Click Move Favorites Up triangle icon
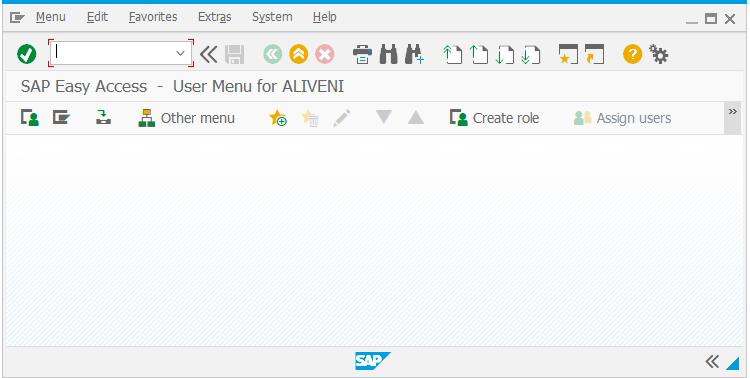Viewport: 750px width, 378px height. tap(416, 118)
